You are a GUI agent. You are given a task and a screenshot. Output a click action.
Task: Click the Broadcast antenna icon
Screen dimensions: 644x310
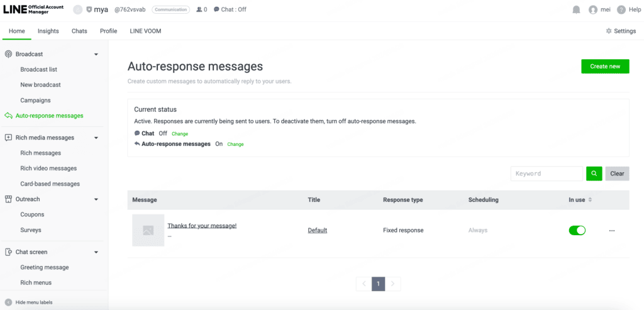[x=8, y=54]
